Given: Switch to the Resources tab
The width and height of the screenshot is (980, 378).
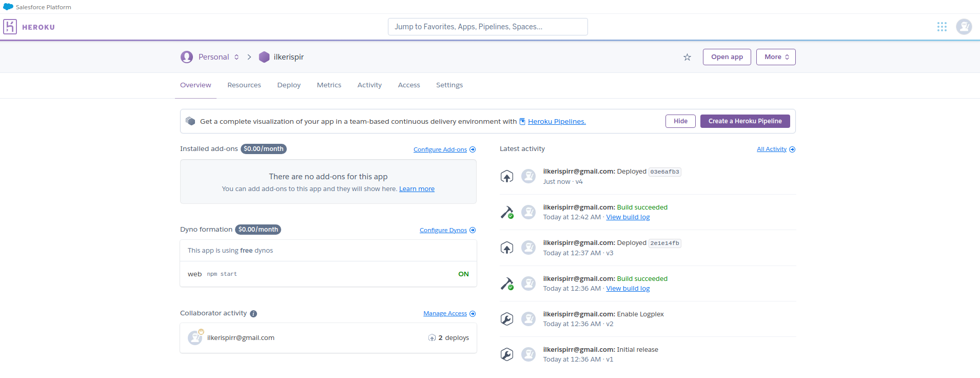Looking at the screenshot, I should (244, 85).
